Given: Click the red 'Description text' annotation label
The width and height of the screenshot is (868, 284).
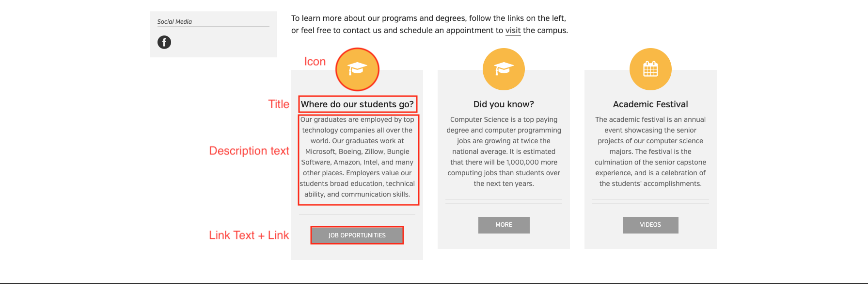Looking at the screenshot, I should 249,151.
